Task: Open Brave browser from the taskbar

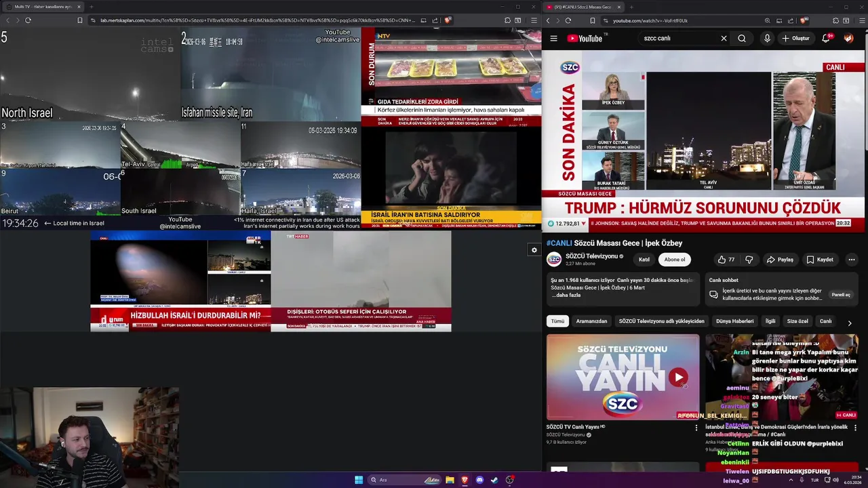Action: click(x=465, y=480)
